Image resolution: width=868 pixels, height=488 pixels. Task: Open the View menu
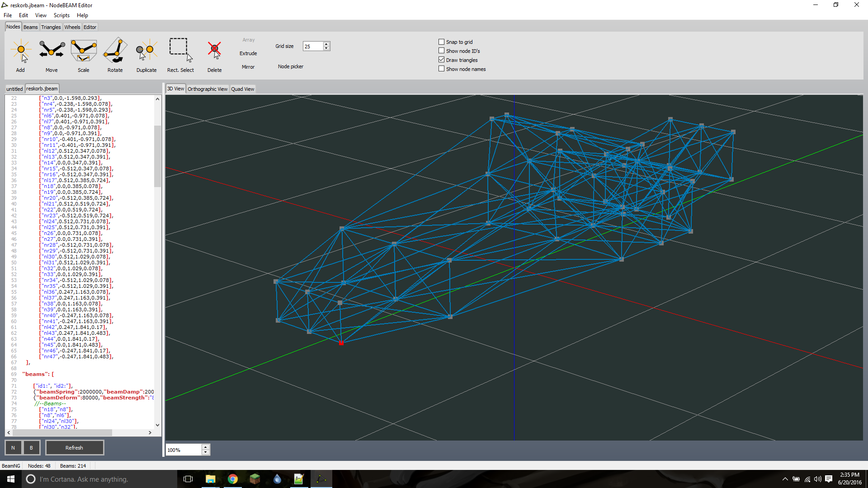41,15
